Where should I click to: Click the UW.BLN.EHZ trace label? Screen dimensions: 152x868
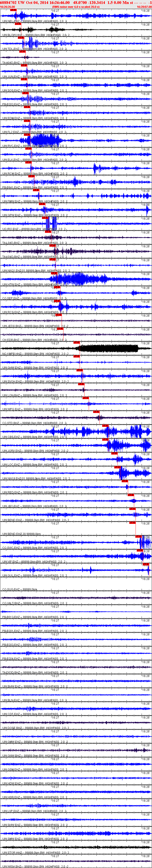[34, 700]
